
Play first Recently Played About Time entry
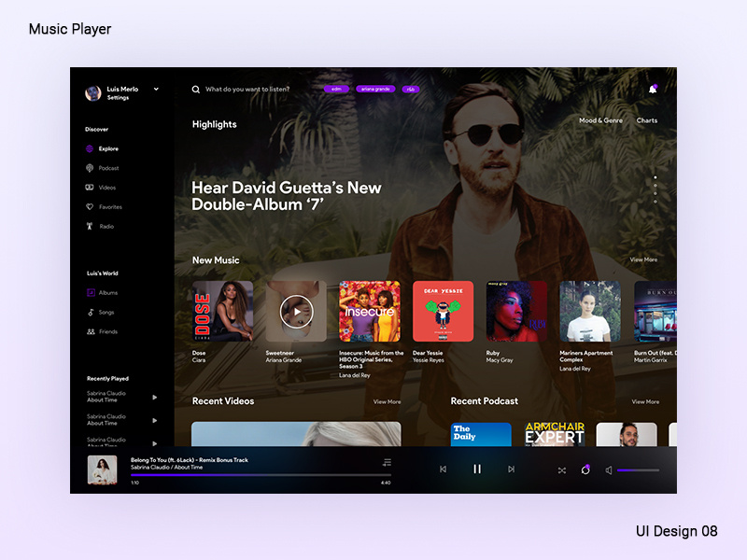(154, 398)
